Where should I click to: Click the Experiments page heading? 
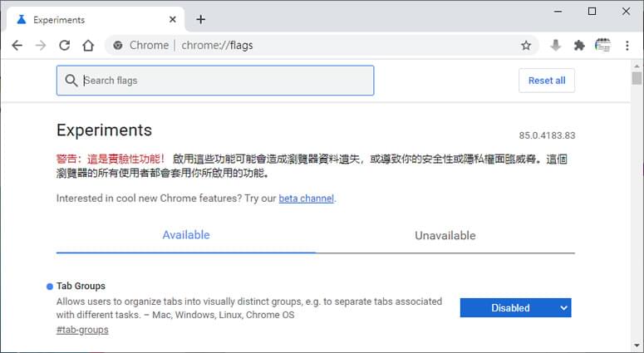click(x=105, y=130)
